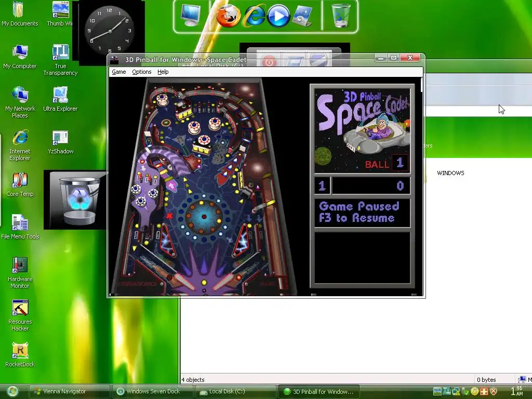Click the Space Cadet logo image
This screenshot has height=399, width=532.
click(362, 131)
